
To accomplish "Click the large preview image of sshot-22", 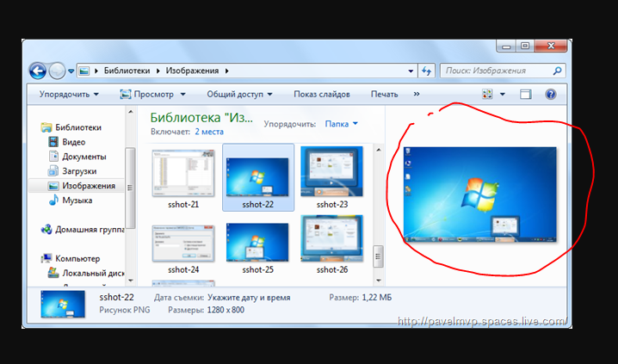I will click(x=479, y=194).
